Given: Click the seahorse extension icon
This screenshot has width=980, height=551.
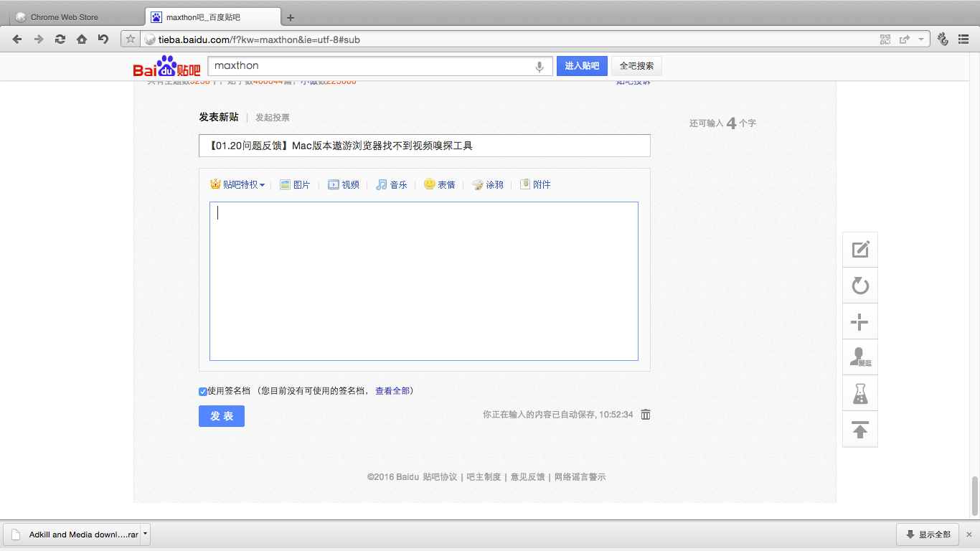Looking at the screenshot, I should (943, 39).
